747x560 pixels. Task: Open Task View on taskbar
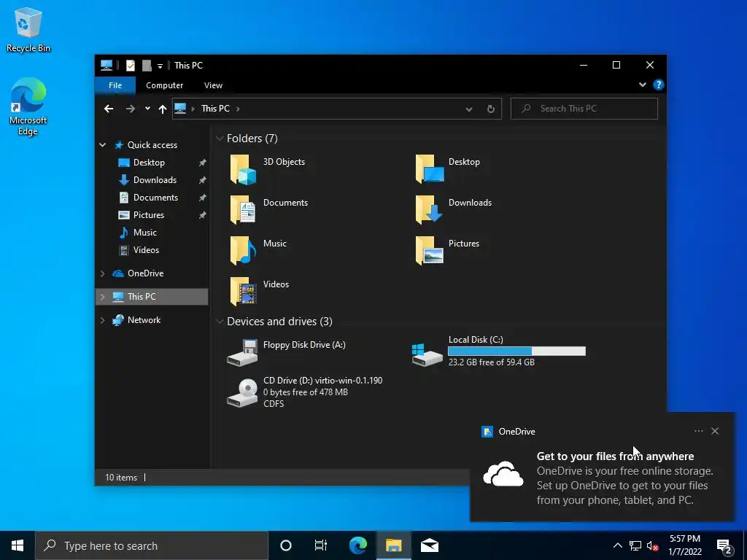click(x=321, y=545)
